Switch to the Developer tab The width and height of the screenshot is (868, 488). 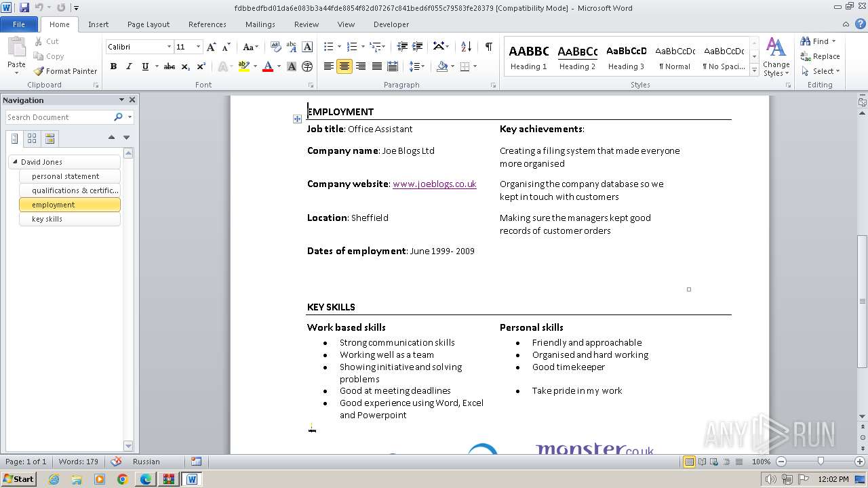pos(391,24)
